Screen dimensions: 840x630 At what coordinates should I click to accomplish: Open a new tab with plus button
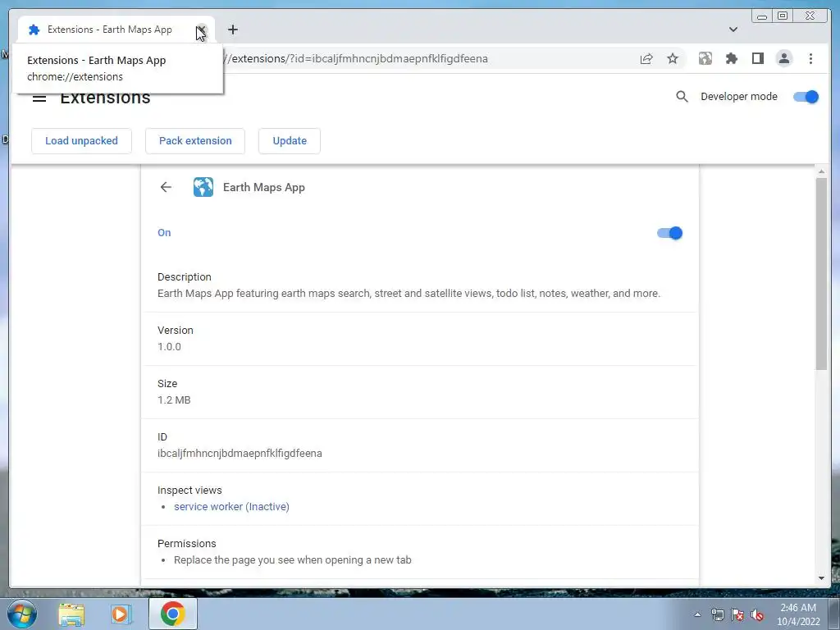pyautogui.click(x=232, y=30)
